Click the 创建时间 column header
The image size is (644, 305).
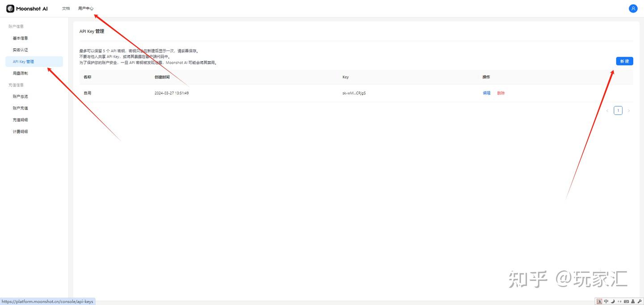click(162, 77)
